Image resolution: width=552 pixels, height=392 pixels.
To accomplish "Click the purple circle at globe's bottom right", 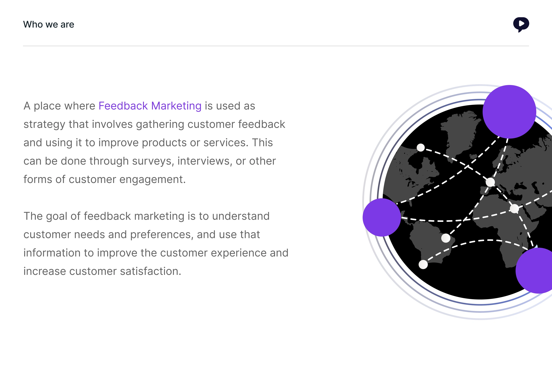I will pyautogui.click(x=538, y=270).
